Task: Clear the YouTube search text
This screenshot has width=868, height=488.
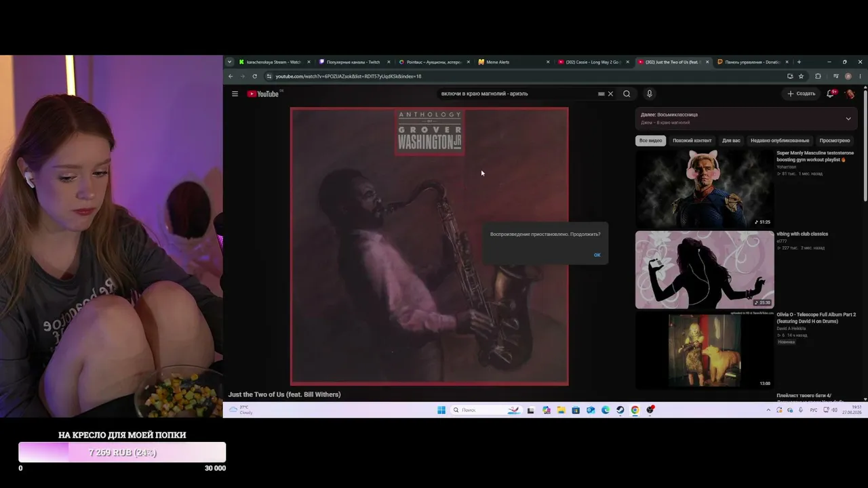Action: [610, 94]
